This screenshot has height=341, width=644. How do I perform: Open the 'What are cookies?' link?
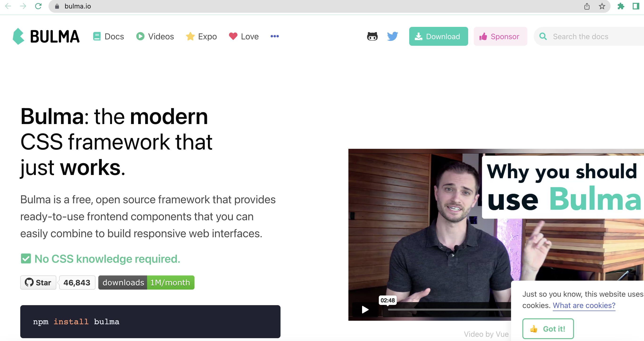pyautogui.click(x=584, y=305)
